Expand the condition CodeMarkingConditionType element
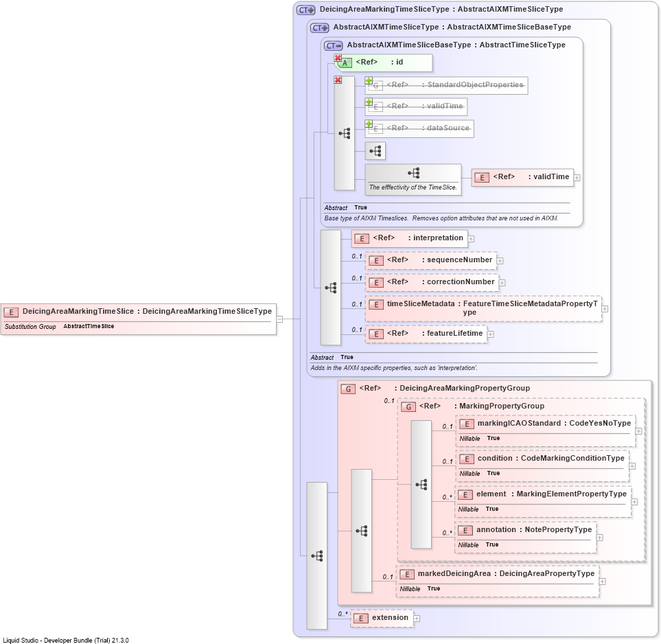 pyautogui.click(x=632, y=466)
